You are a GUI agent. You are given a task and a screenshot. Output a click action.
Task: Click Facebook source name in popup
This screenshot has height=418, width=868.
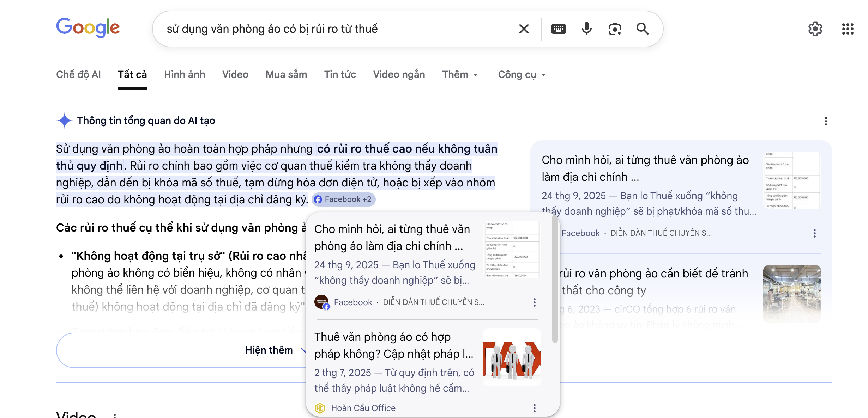[x=353, y=302]
